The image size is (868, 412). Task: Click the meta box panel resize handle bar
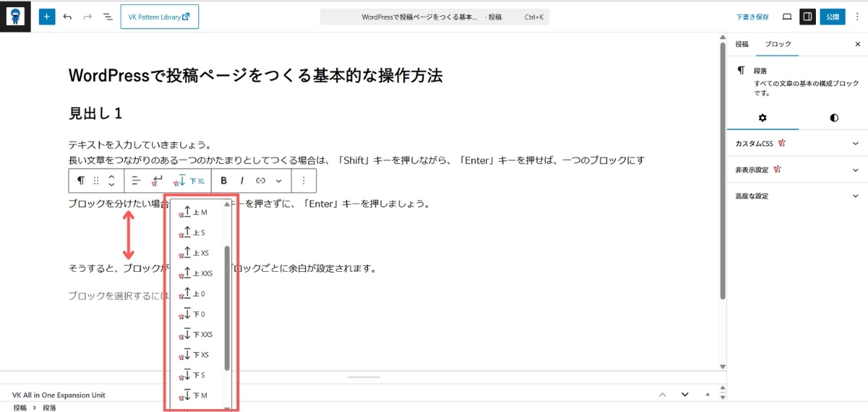[363, 377]
